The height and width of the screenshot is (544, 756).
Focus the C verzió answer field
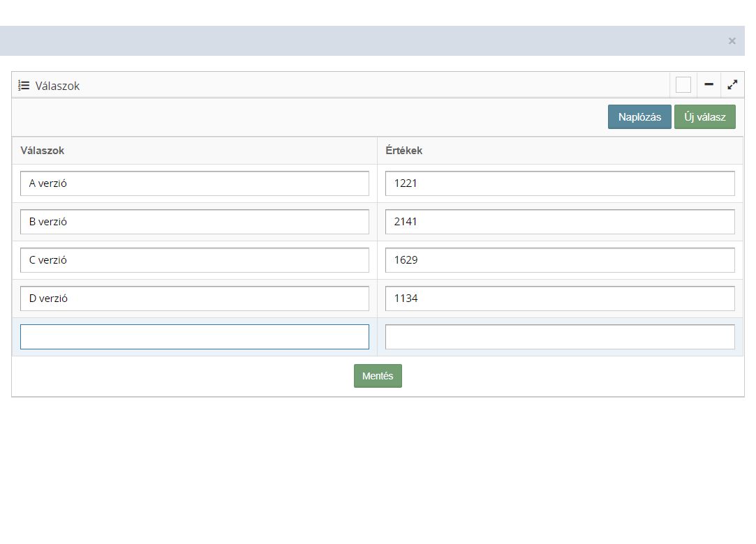pos(194,260)
